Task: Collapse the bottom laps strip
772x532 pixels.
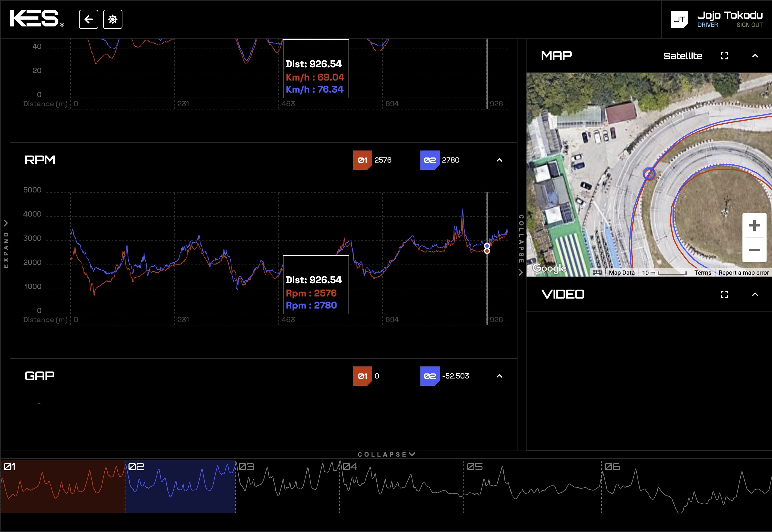Action: coord(386,454)
